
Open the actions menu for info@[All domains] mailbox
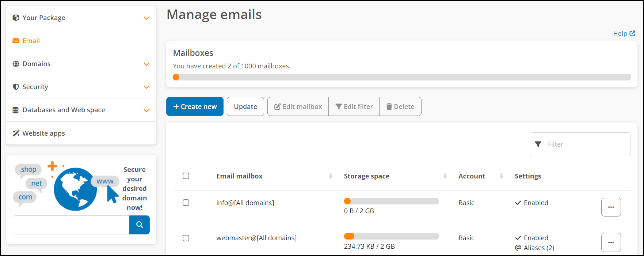(x=611, y=207)
